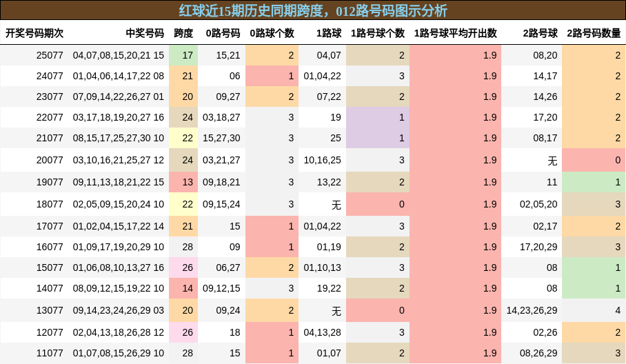Select 2路号球 无 cell in row 20077
The height and width of the screenshot is (364, 626).
point(552,161)
